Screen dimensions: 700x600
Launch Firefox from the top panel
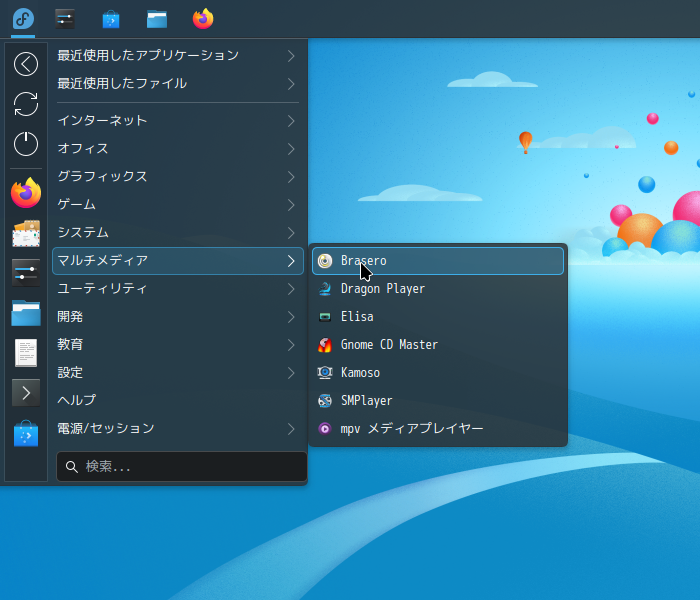[203, 19]
